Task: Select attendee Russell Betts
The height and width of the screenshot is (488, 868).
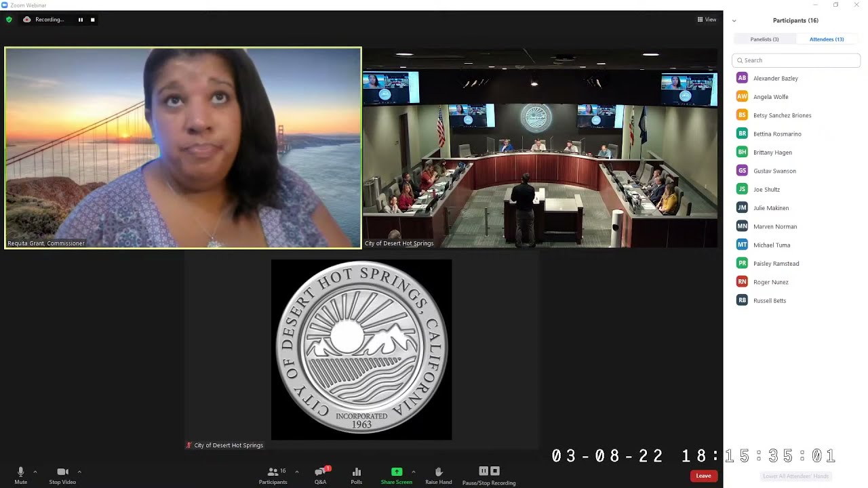Action: pos(796,300)
